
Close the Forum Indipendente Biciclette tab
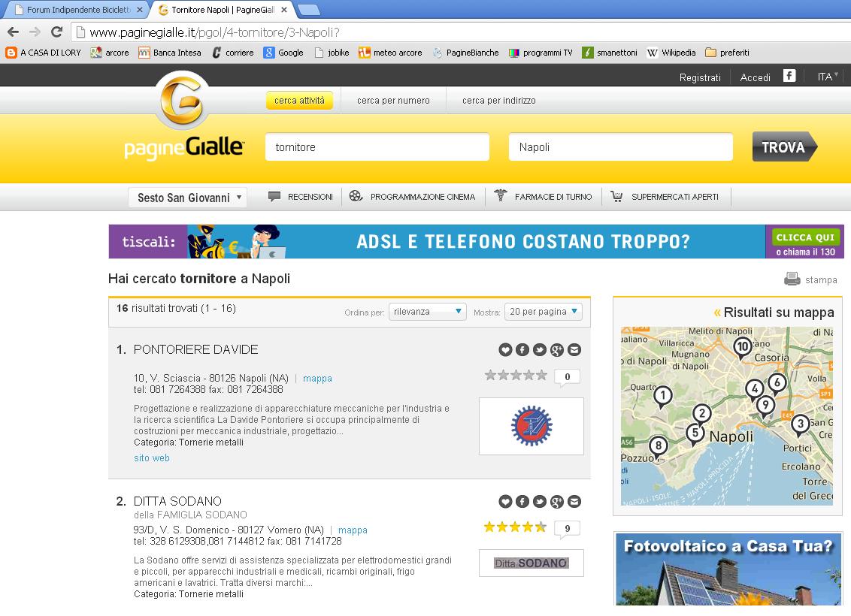coord(140,10)
